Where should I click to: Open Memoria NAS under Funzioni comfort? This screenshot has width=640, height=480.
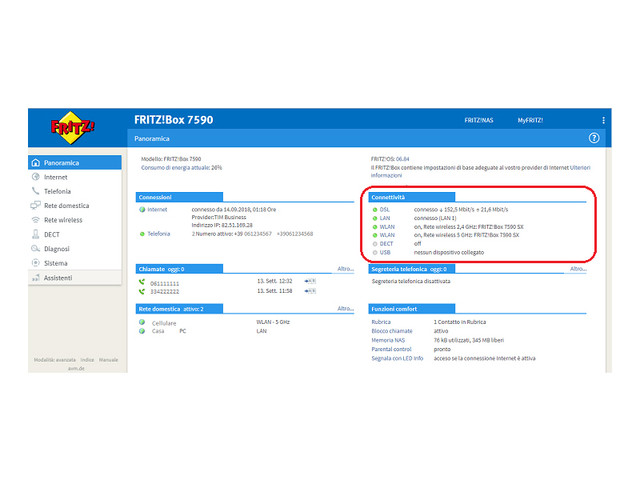[x=388, y=340]
